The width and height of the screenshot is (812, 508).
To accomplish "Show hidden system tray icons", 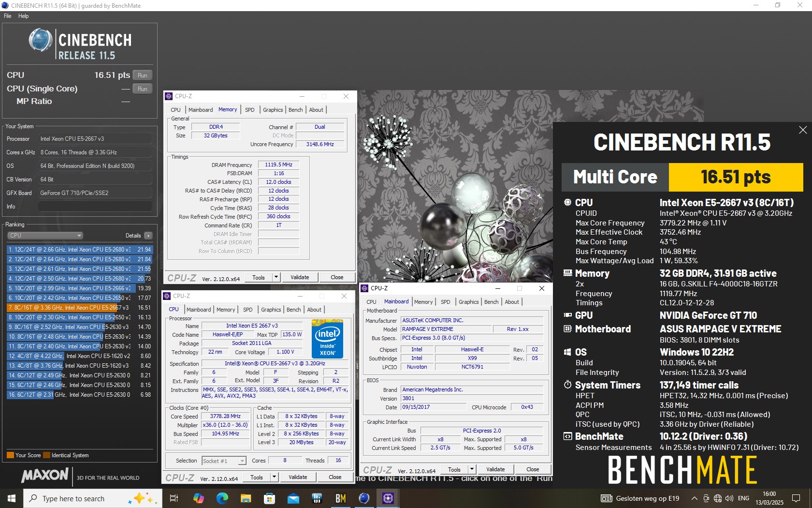I will [694, 498].
